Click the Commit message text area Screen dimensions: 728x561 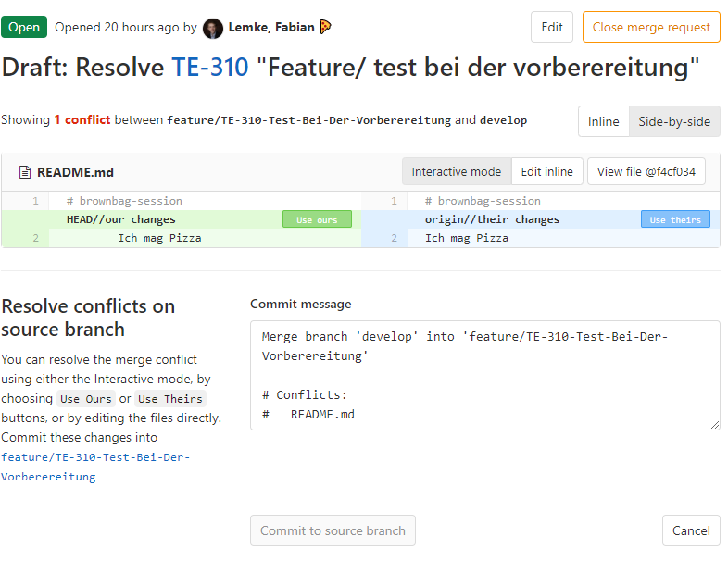coord(484,375)
